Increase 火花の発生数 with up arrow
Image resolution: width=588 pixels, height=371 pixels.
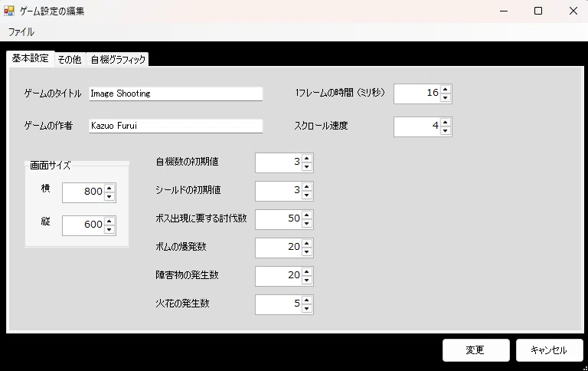click(x=307, y=300)
